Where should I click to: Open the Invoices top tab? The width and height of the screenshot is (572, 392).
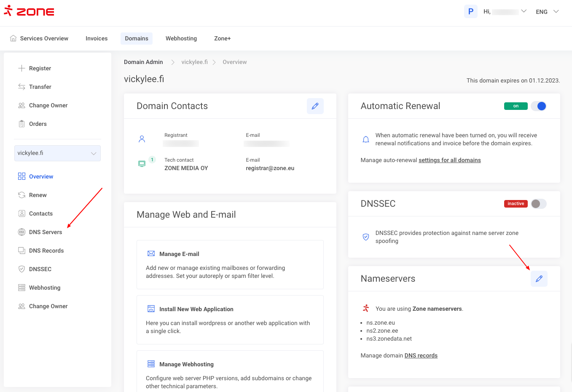(97, 38)
